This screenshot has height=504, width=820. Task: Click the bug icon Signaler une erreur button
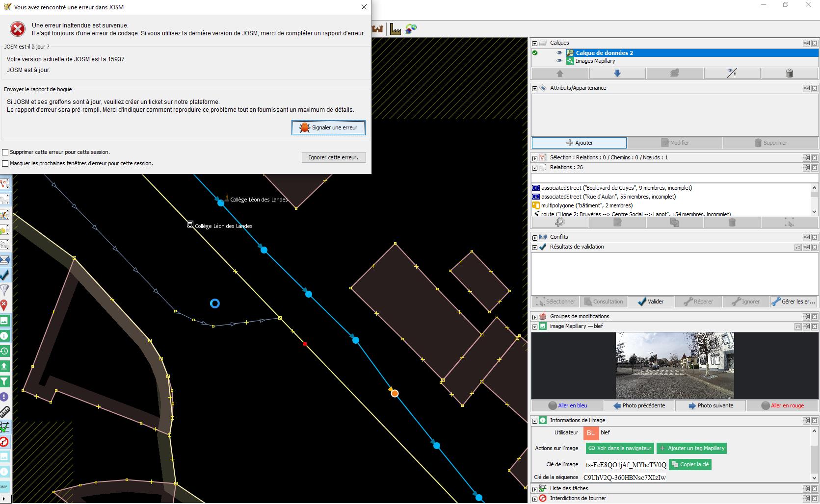click(328, 127)
